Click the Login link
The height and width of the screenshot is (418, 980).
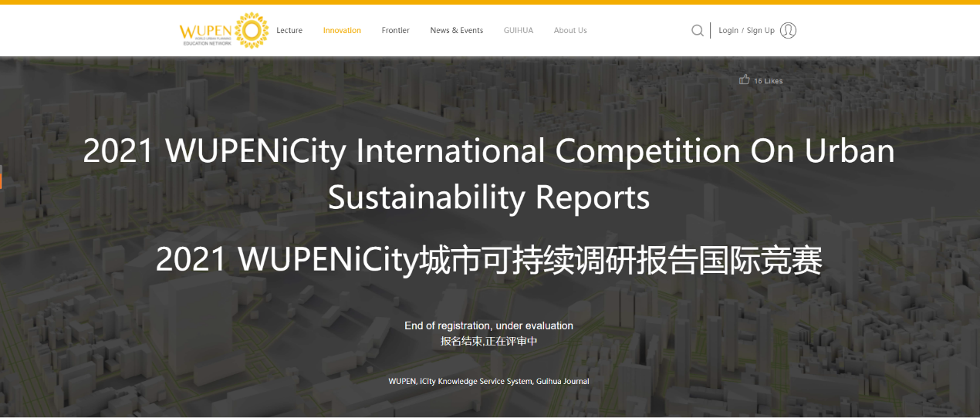(728, 31)
